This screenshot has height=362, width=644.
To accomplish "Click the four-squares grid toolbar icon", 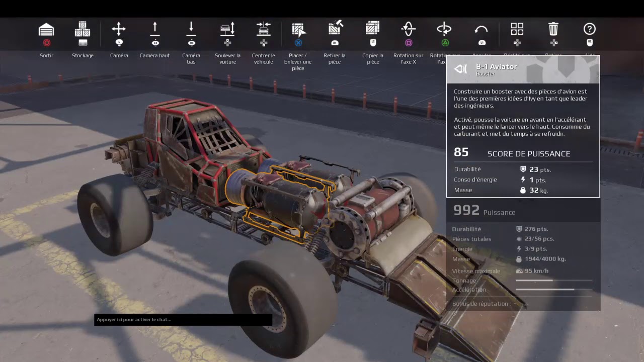I will coord(517,29).
